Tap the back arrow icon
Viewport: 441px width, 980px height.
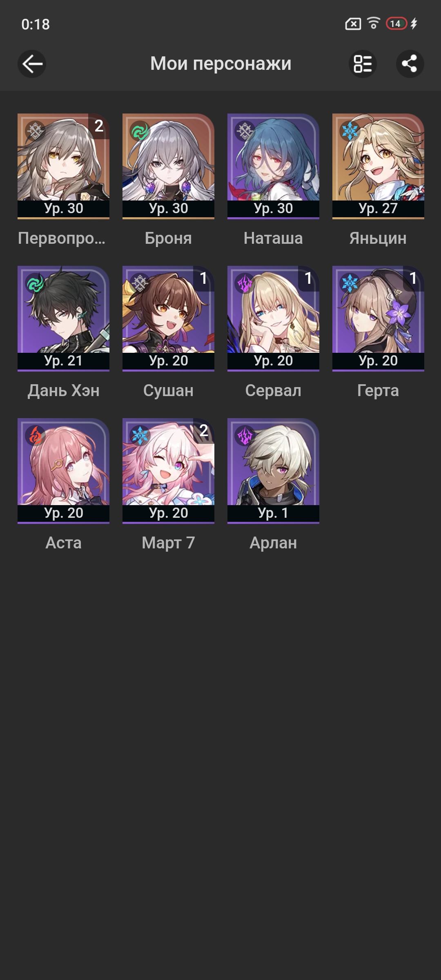(x=32, y=64)
